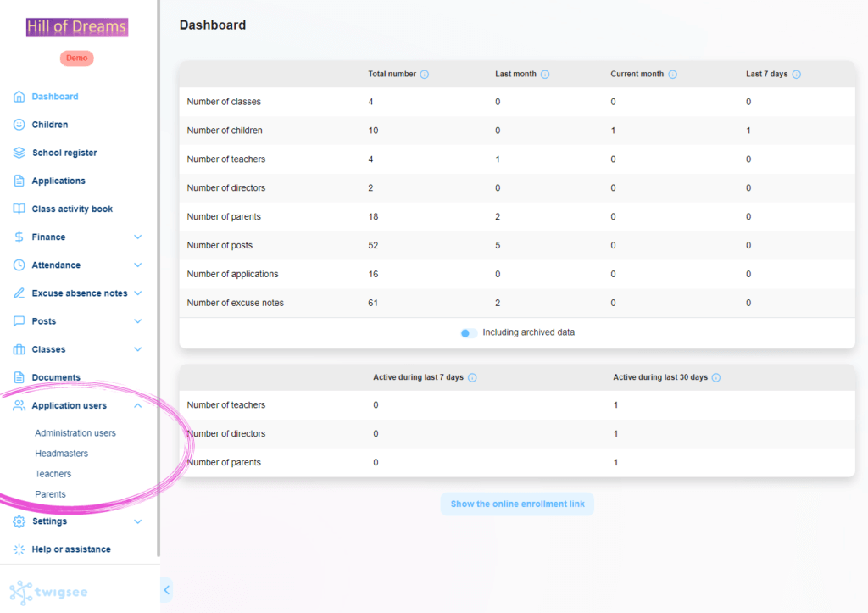The image size is (868, 613).
Task: Open the Applications menu item
Action: (58, 181)
